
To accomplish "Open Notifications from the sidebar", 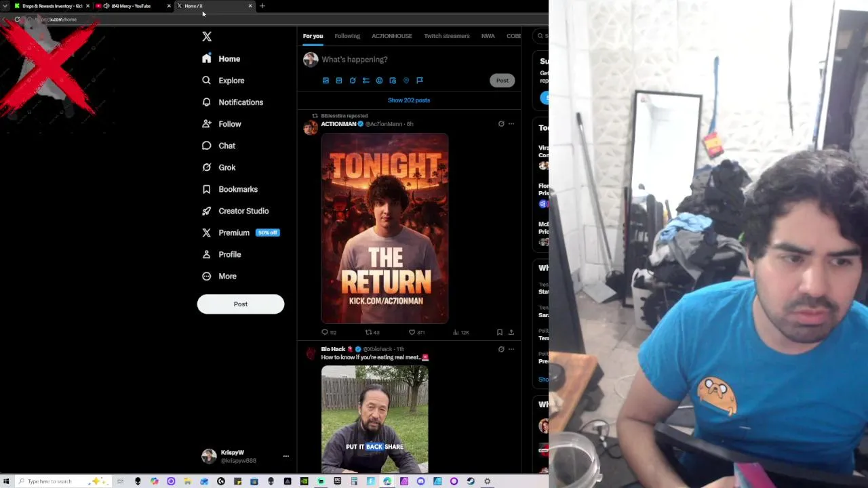I will point(233,102).
